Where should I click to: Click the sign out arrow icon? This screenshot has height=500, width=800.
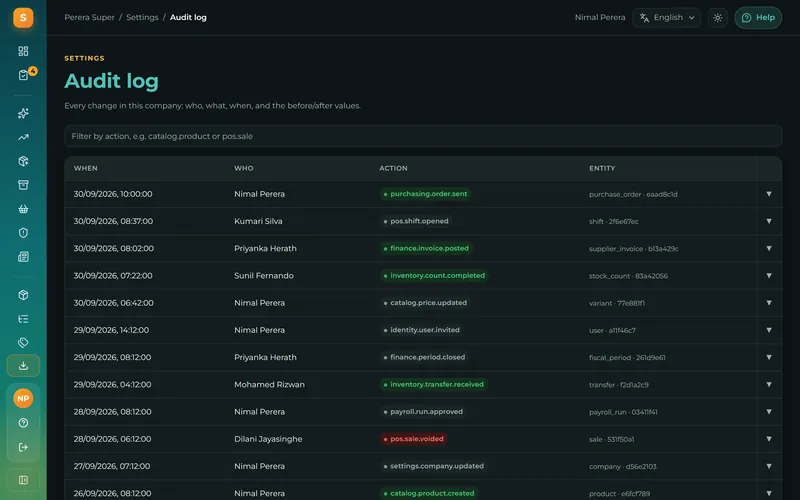click(23, 447)
